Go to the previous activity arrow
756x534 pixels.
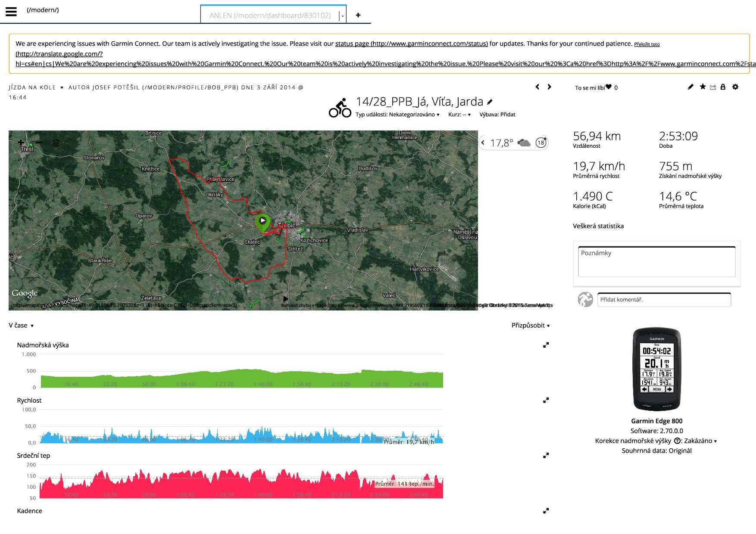(537, 87)
